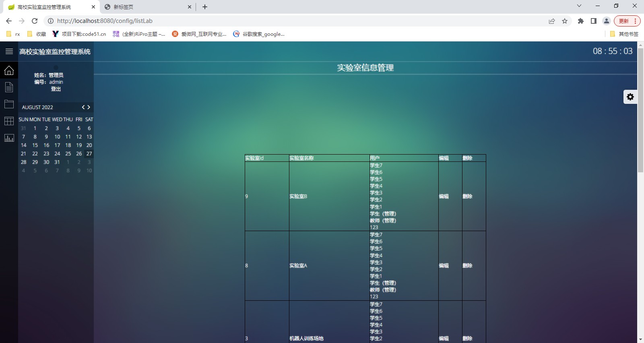Click the 高校实验室监控管理系统 header title
The height and width of the screenshot is (343, 644).
pyautogui.click(x=55, y=52)
